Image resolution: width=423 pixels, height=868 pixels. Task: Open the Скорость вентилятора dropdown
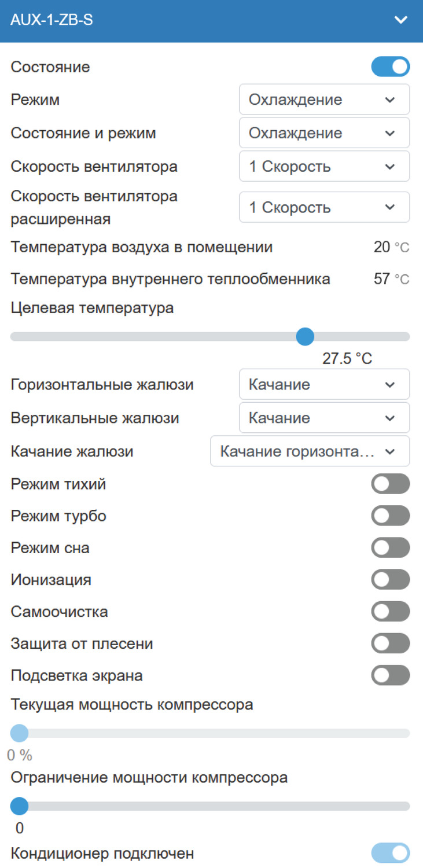point(324,167)
